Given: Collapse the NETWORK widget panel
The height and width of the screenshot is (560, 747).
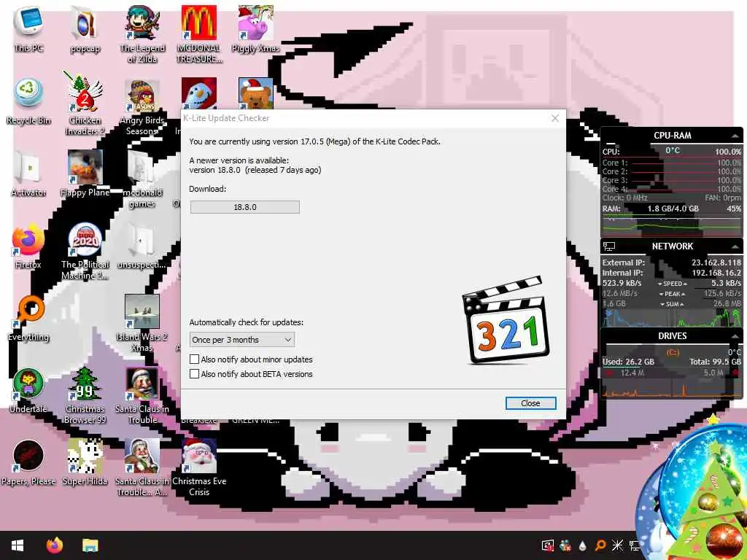Looking at the screenshot, I should pyautogui.click(x=735, y=246).
